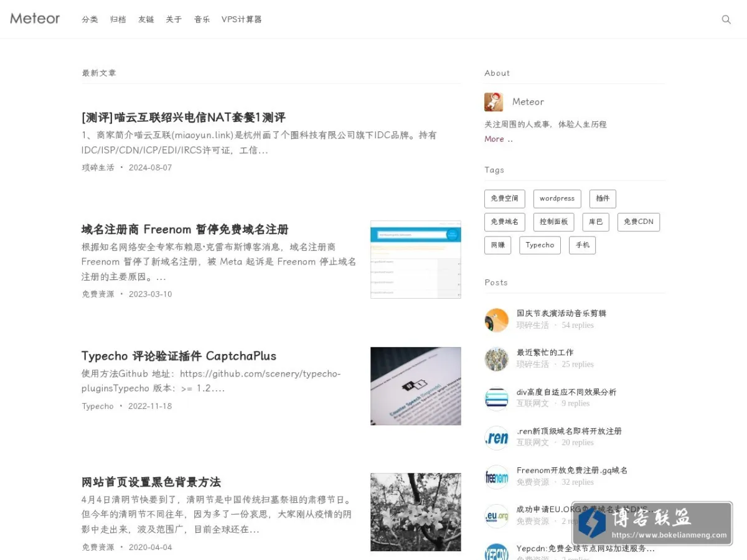Click 免费资源 category dated 2020-04-04
The height and width of the screenshot is (560, 747).
pyautogui.click(x=98, y=547)
